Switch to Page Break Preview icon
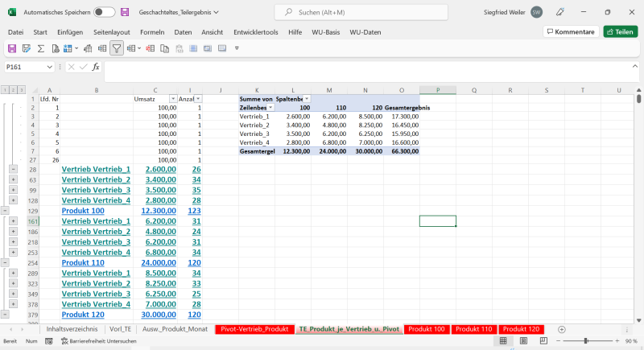This screenshot has height=350, width=644. (543, 341)
